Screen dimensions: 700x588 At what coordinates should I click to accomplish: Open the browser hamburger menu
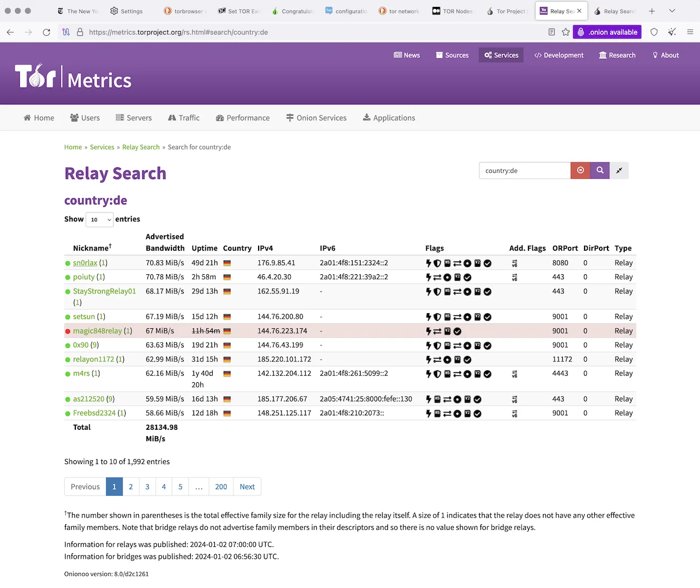[x=690, y=32]
